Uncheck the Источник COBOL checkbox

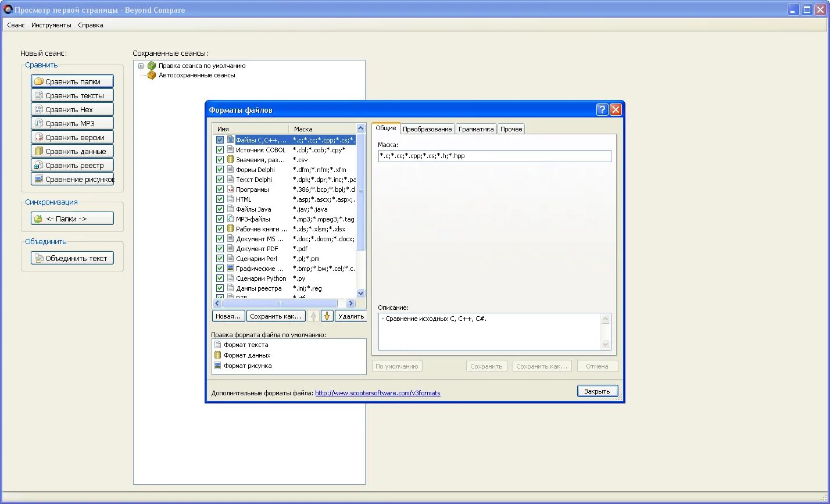coord(220,150)
